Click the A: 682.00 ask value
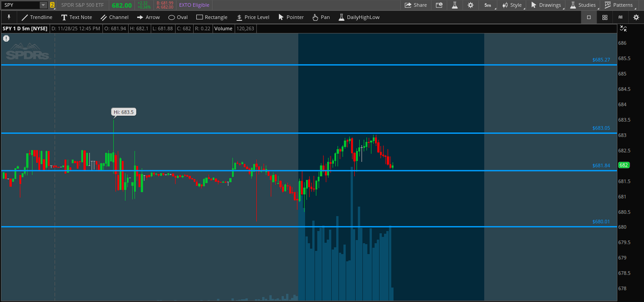 click(165, 7)
